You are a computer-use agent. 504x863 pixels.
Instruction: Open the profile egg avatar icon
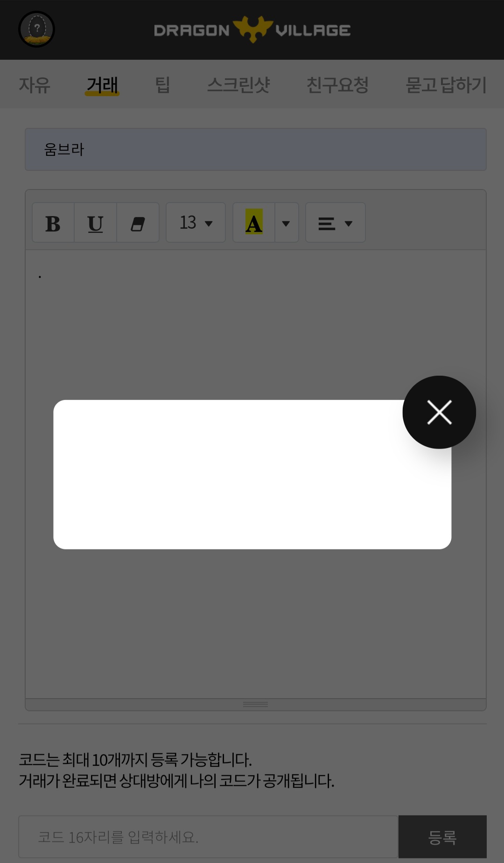(x=36, y=29)
